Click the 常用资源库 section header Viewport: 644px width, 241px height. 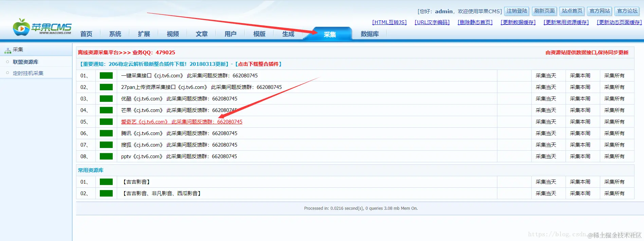point(91,170)
